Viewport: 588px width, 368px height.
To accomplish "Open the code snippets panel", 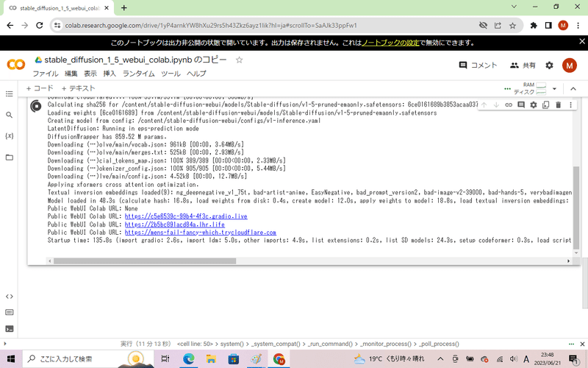I will (10, 297).
